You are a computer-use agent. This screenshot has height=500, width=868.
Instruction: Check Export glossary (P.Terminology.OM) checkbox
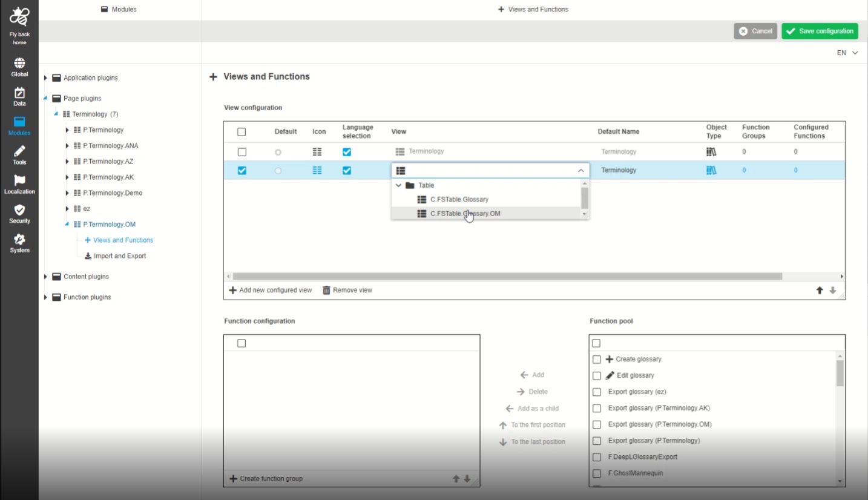pyautogui.click(x=597, y=425)
